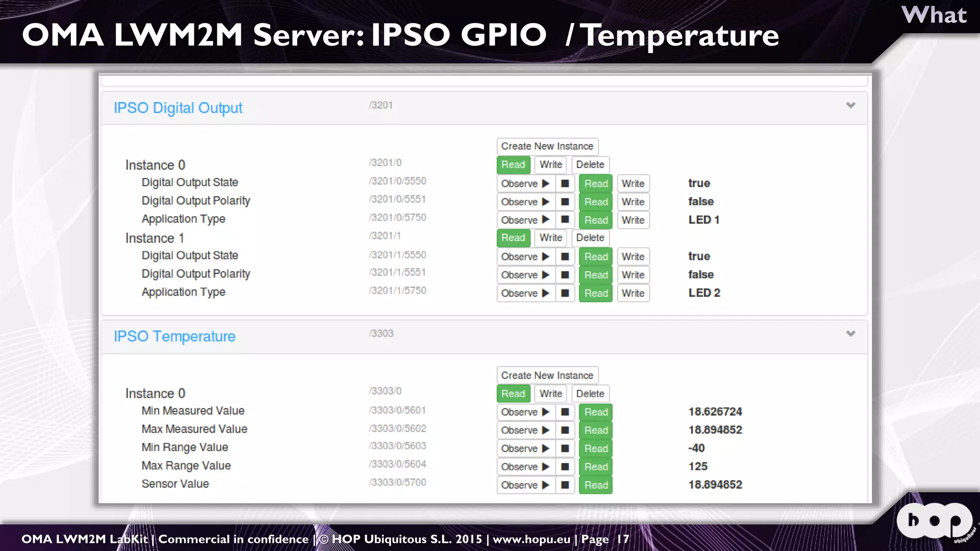Image resolution: width=980 pixels, height=551 pixels.
Task: Delete Digital Output Instance 1 (/3201/1)
Action: [590, 238]
